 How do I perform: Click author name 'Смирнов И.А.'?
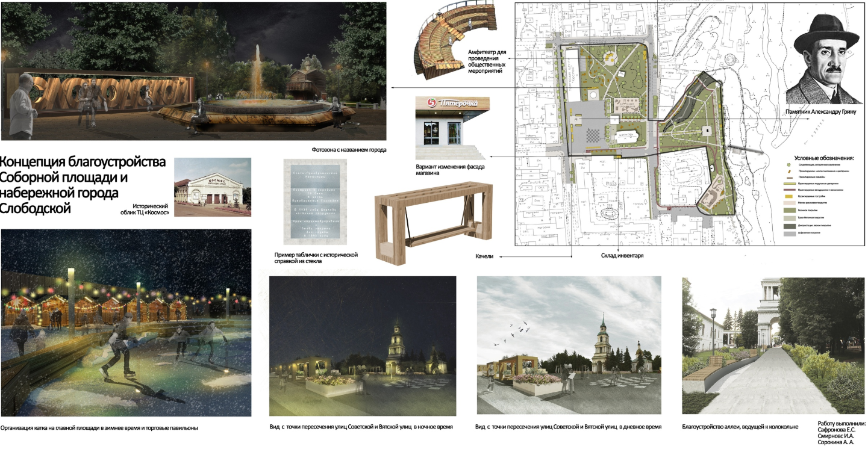pyautogui.click(x=837, y=437)
